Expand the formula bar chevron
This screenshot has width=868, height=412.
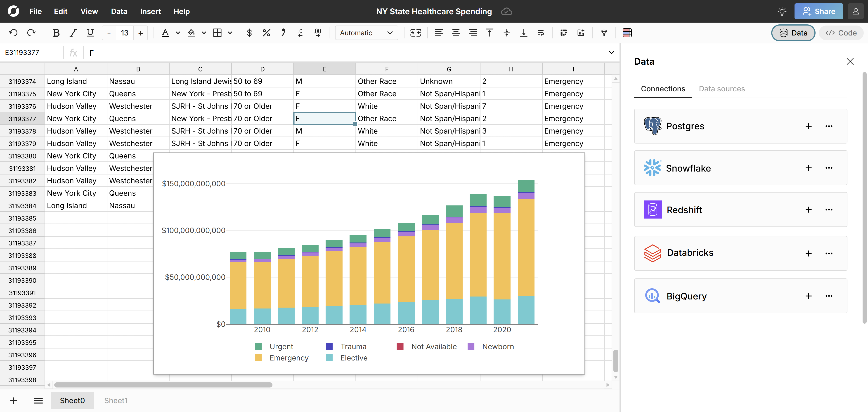tap(611, 52)
